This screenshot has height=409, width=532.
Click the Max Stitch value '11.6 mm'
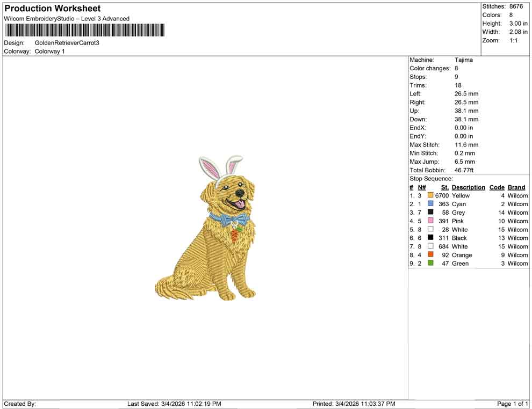(466, 144)
